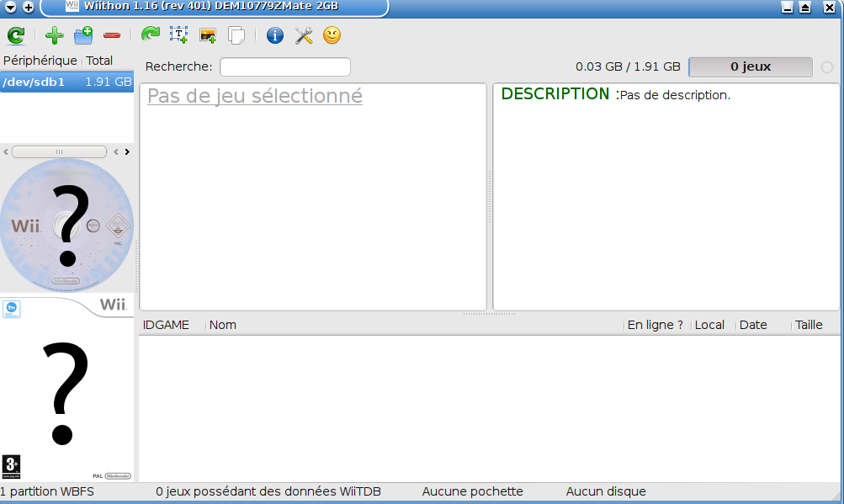Add a game using the green plus icon
The image size is (844, 504).
click(x=54, y=35)
